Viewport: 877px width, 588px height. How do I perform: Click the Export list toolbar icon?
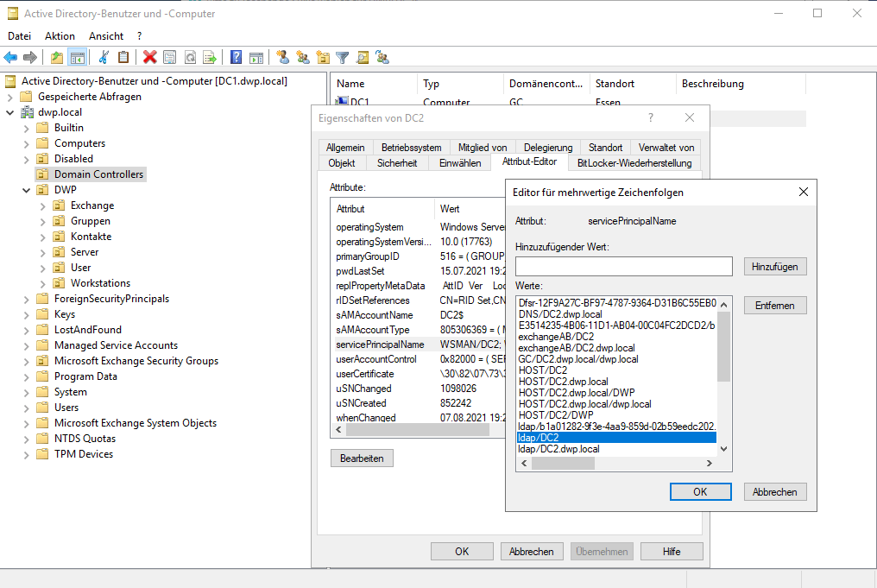pos(209,58)
